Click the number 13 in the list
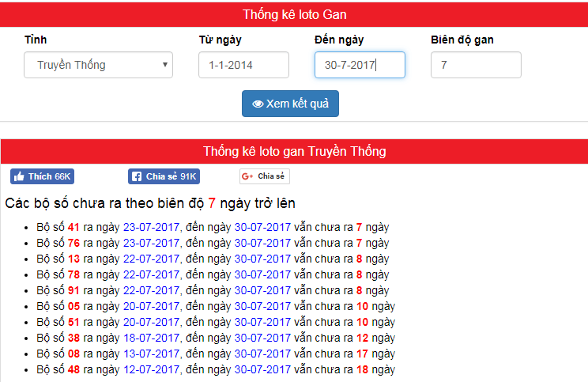 tap(73, 259)
